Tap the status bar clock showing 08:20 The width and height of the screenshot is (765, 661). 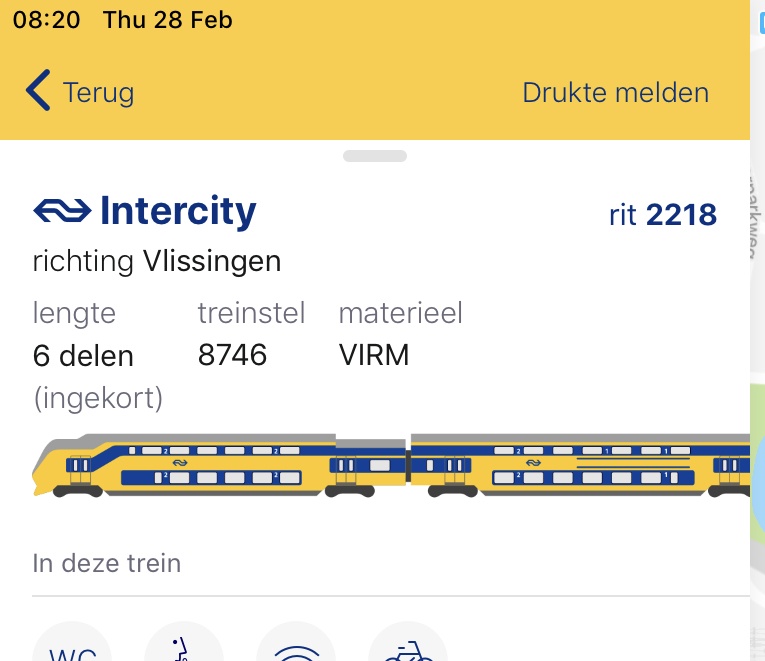[47, 20]
